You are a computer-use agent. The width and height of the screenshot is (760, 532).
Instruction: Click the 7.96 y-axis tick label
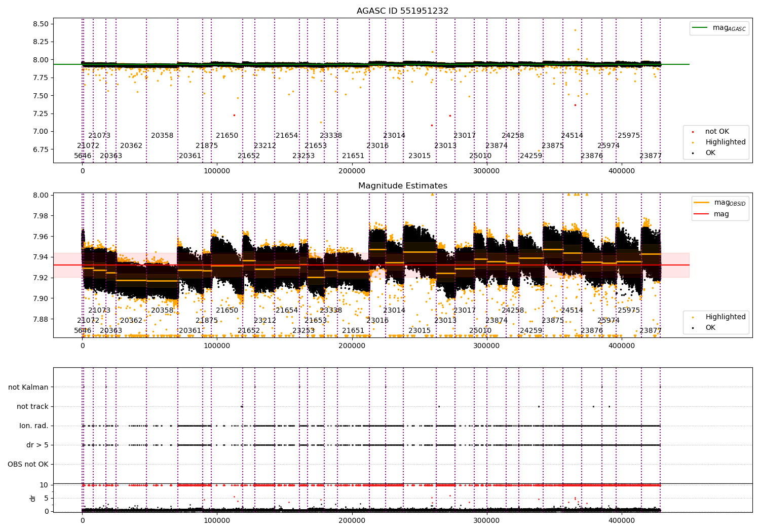click(x=40, y=237)
